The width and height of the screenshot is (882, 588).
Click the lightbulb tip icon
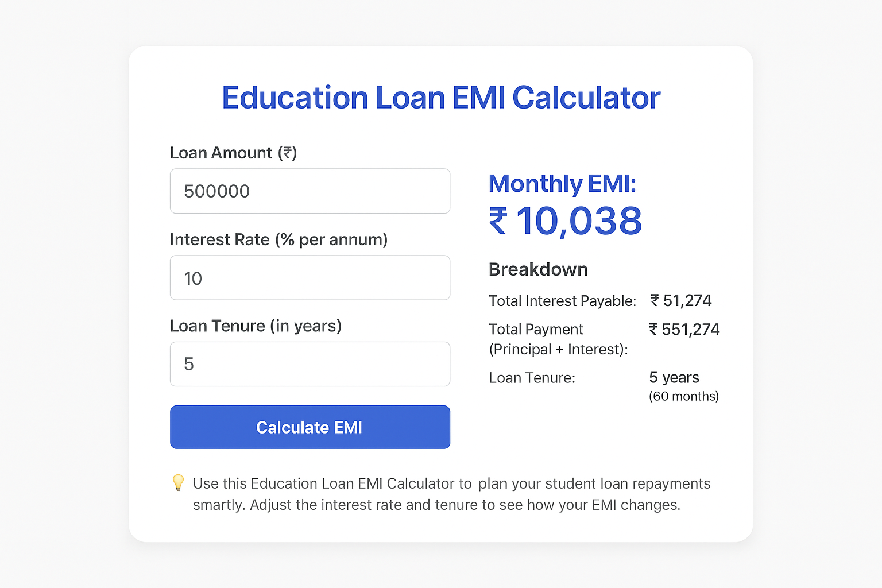[178, 482]
